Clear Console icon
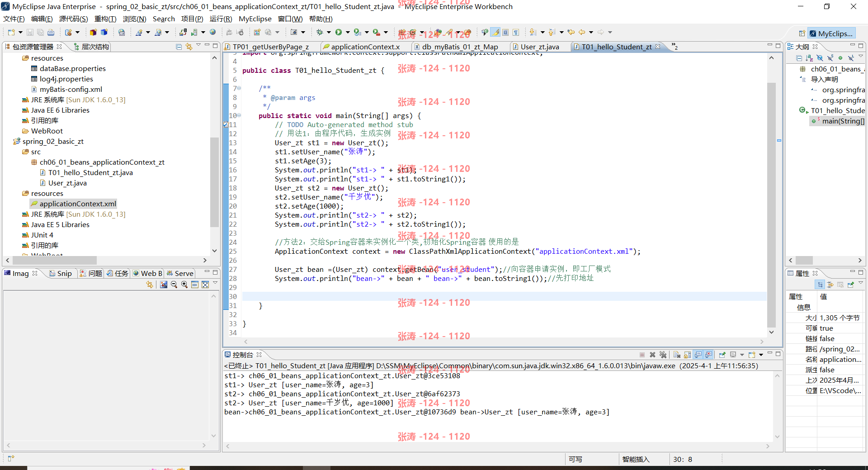 [677, 355]
